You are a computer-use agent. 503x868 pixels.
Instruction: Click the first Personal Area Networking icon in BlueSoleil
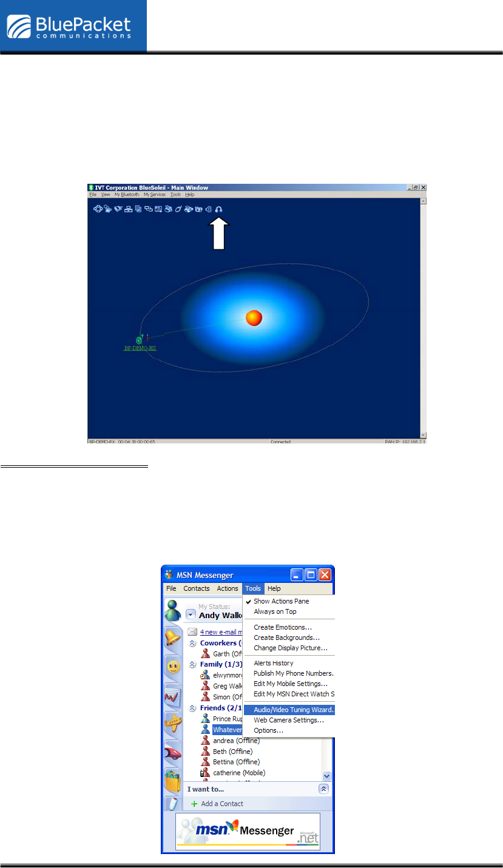(x=97, y=209)
